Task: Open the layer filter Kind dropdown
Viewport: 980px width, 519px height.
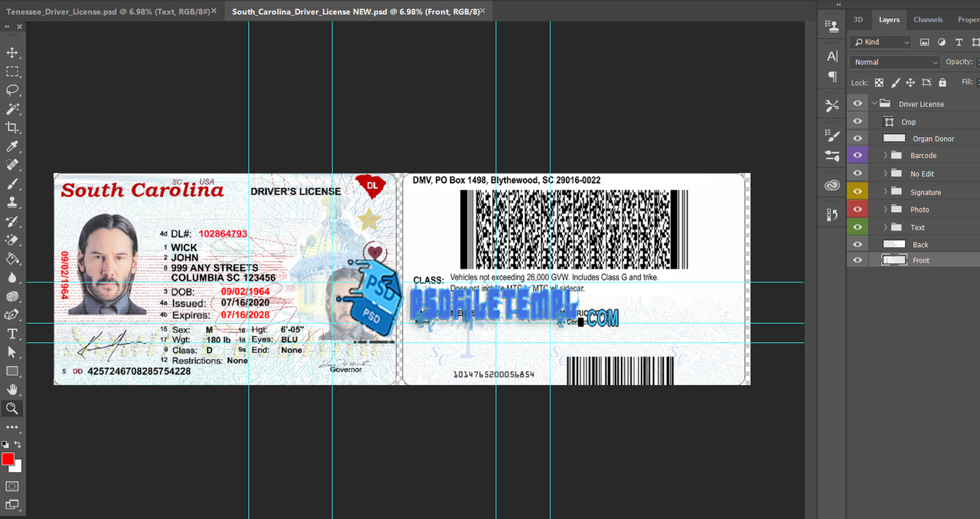Action: [x=881, y=42]
